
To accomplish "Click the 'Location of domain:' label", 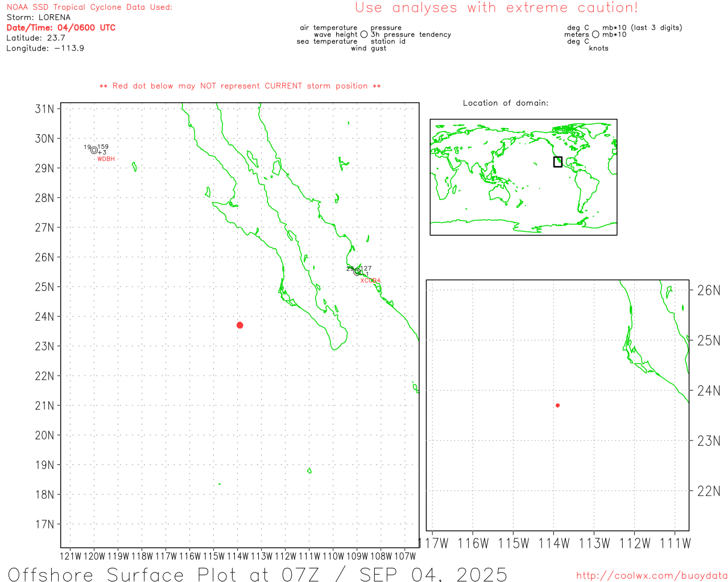I will click(x=506, y=103).
